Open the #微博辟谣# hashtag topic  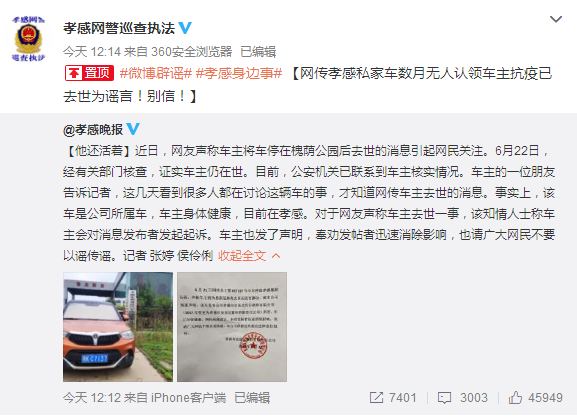point(156,73)
